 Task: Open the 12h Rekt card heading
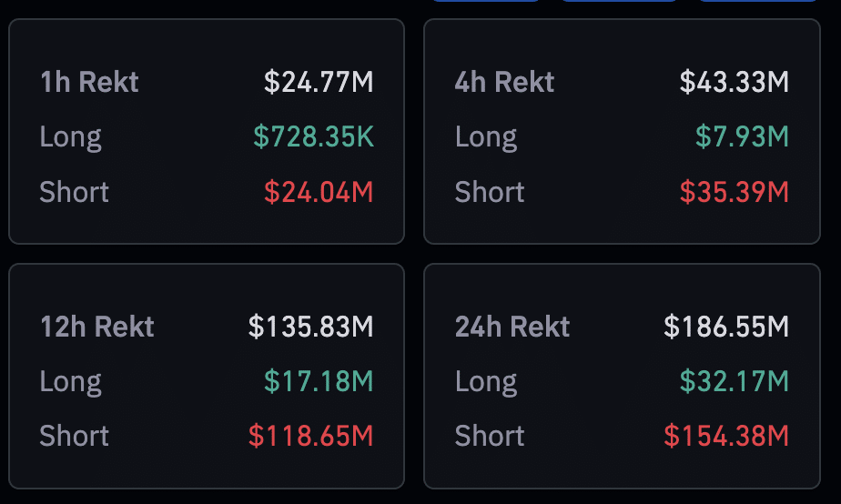click(97, 327)
